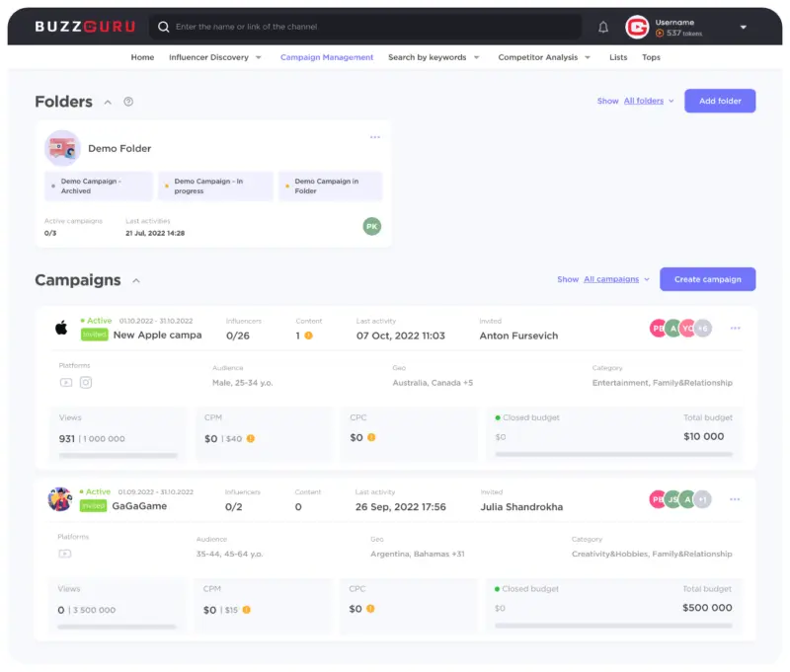Click the notification bell icon
This screenshot has width=790, height=672.
[x=603, y=28]
